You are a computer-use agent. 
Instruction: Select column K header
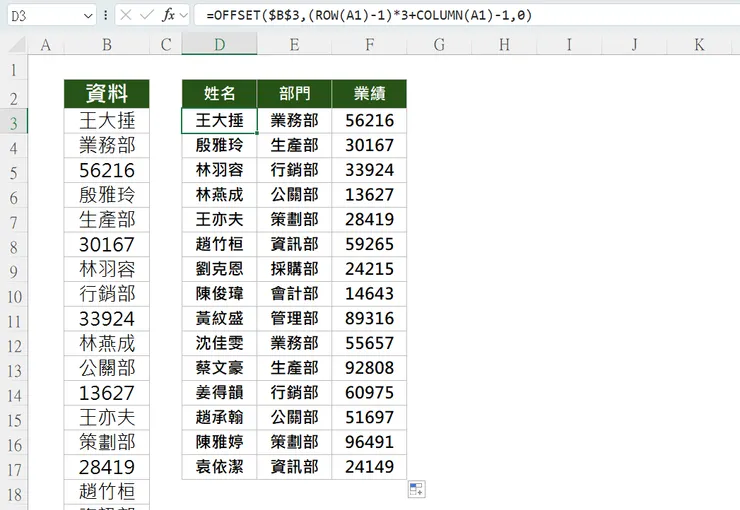click(x=699, y=45)
